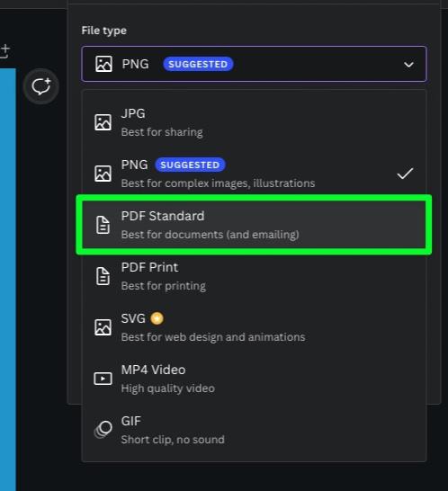Pick PDF Print for printing
448x491 pixels.
pyautogui.click(x=254, y=276)
